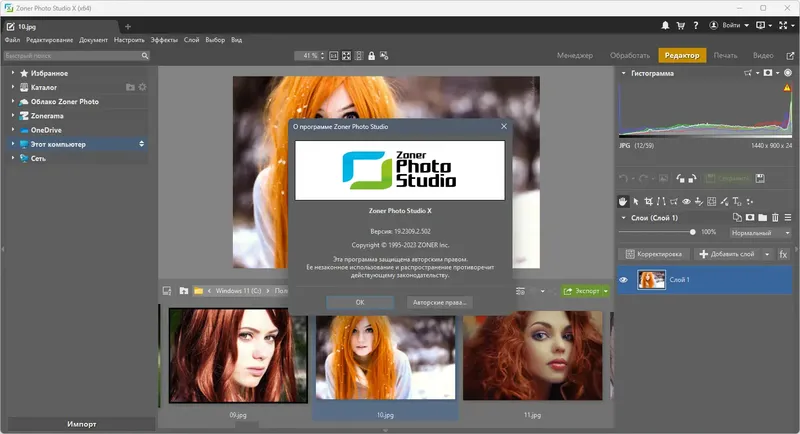Open the Экспорт dropdown arrow
Screen dimensions: 800x434
606,291
